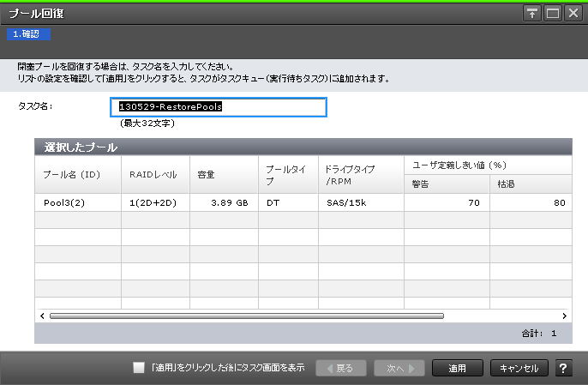588x385 pixels.
Task: Close the プール回復 dialog
Action: tap(573, 14)
